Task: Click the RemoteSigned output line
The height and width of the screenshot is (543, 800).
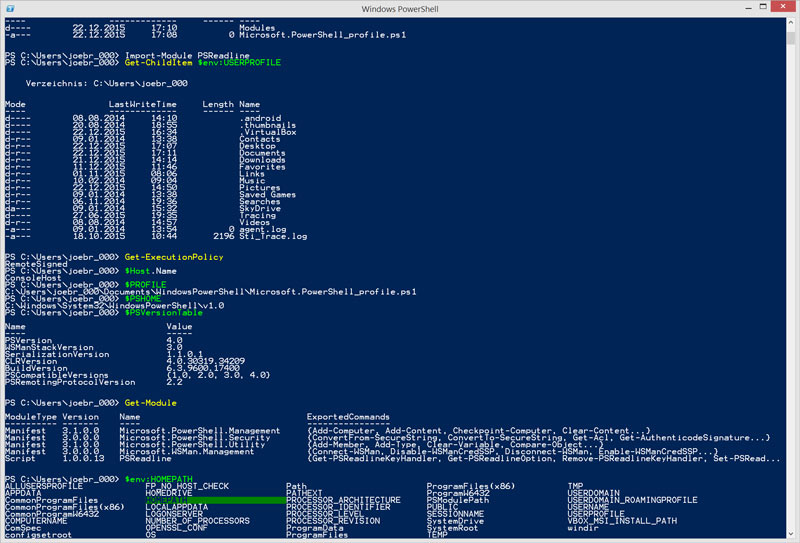Action: pyautogui.click(x=36, y=264)
